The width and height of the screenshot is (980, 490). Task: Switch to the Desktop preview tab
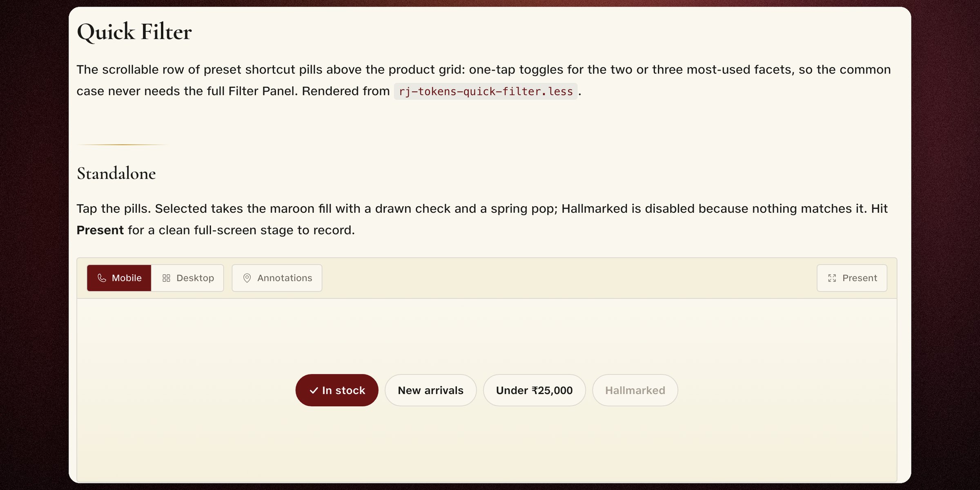pos(187,278)
